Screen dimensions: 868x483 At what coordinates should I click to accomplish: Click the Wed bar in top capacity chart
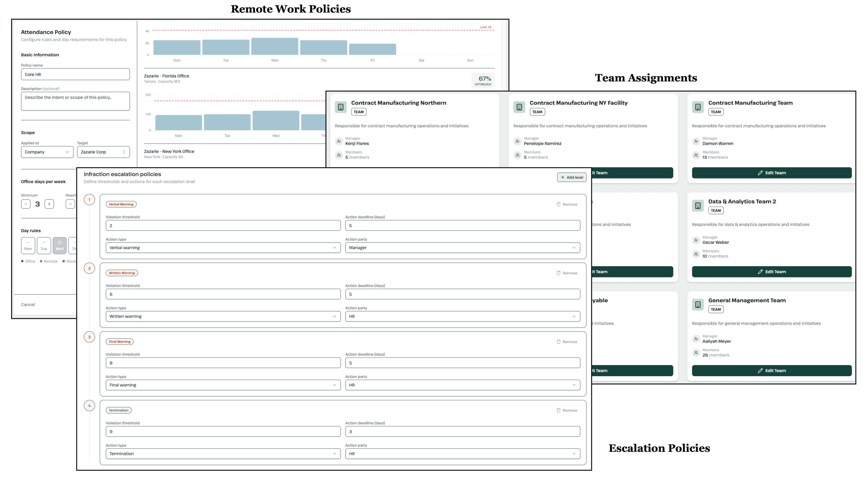pos(275,46)
